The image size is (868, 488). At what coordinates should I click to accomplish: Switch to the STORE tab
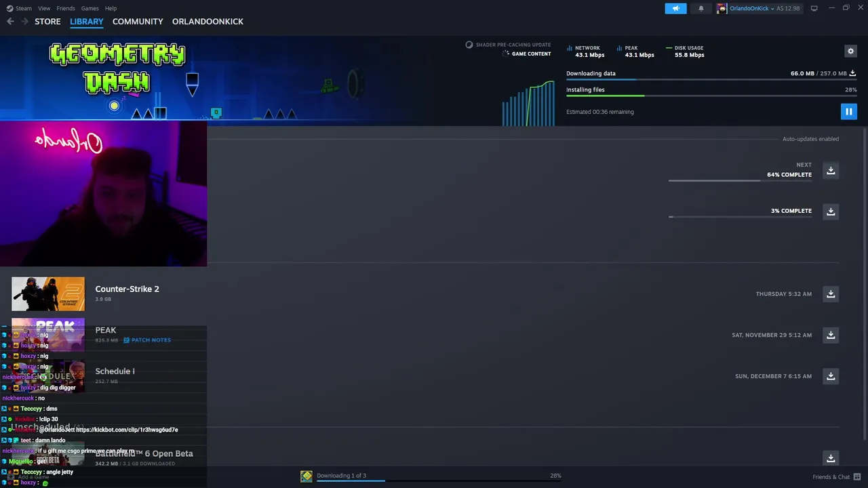coord(47,22)
